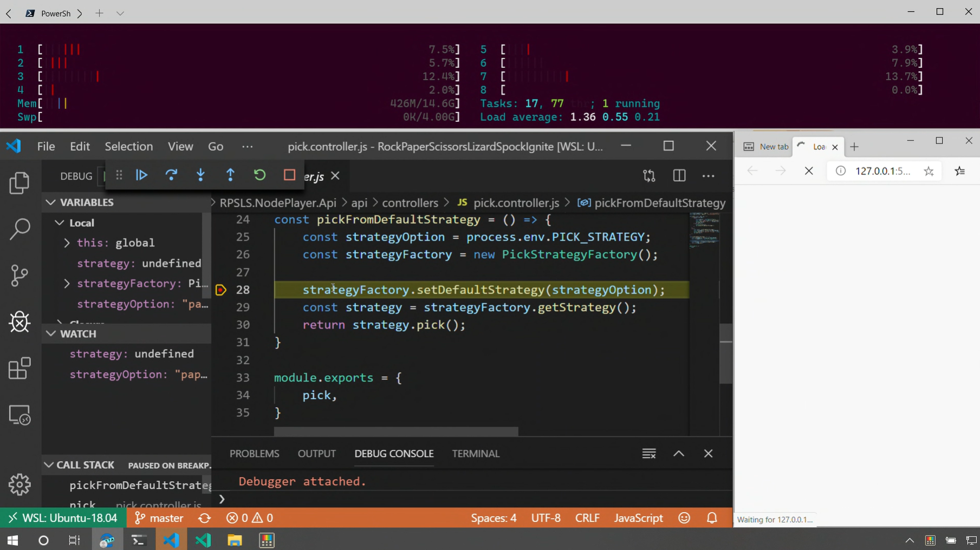Stop the debugger with the red square
The height and width of the screenshot is (550, 980).
(x=289, y=175)
